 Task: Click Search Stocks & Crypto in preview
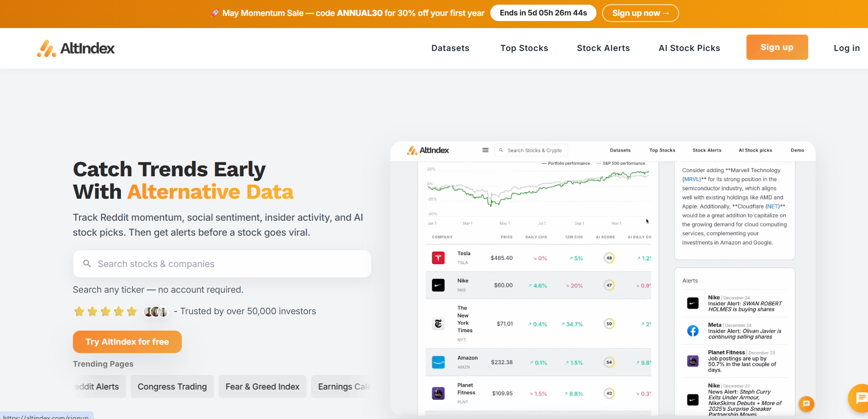(531, 150)
